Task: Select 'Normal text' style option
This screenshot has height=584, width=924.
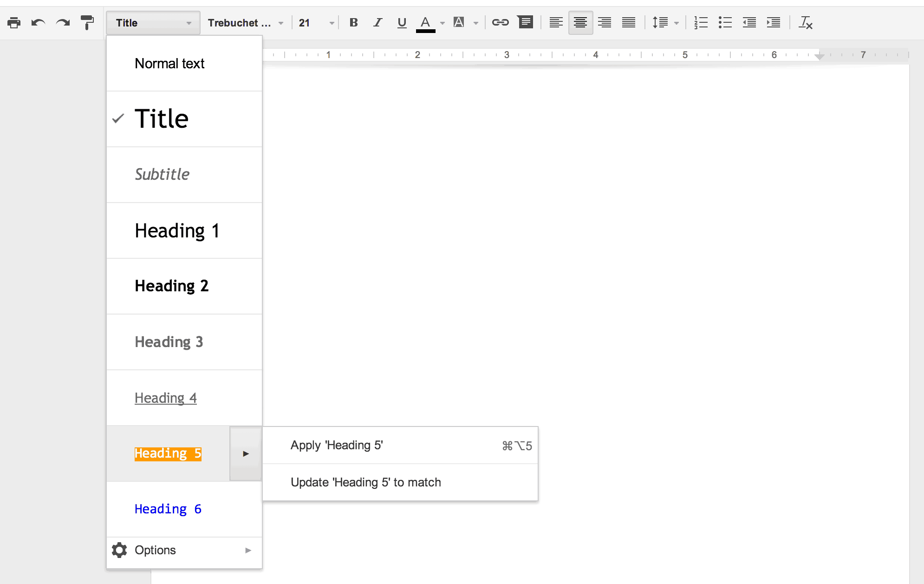Action: click(x=185, y=64)
